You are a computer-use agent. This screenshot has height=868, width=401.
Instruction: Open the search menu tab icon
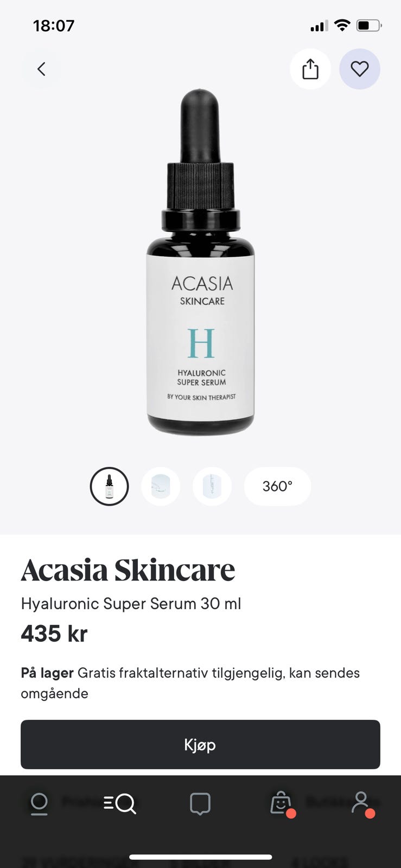click(120, 803)
